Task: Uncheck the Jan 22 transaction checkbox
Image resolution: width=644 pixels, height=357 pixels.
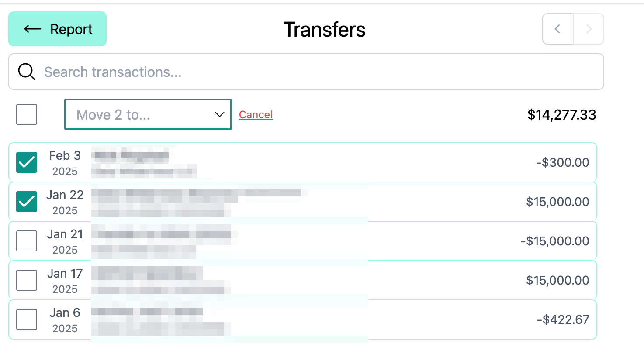Action: 27,202
